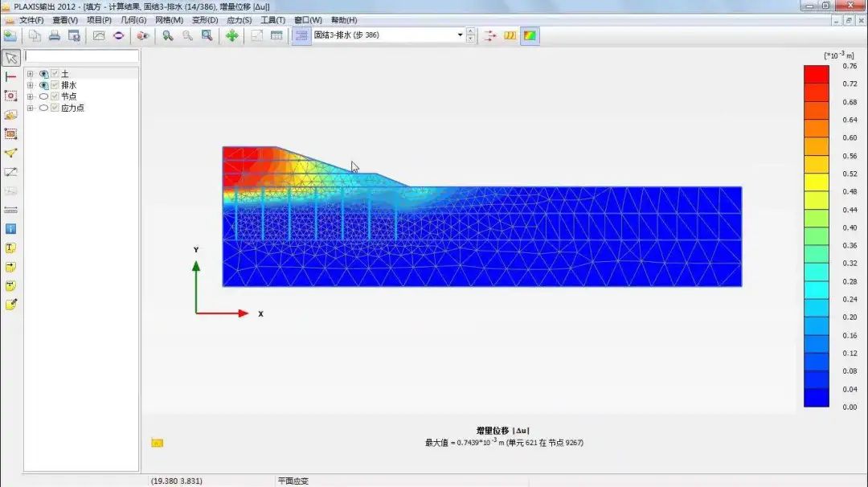Click the blue information icon
This screenshot has height=487, width=868.
[10, 228]
